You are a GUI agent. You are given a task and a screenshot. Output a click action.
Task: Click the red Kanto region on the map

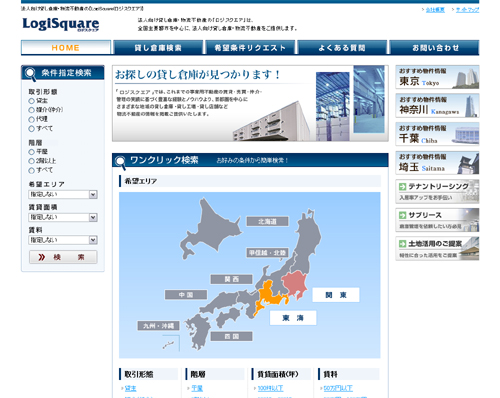click(x=295, y=284)
